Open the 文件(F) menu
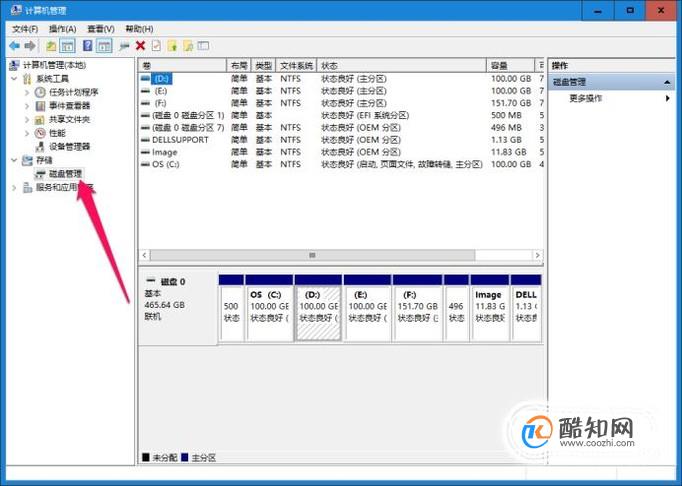The image size is (682, 486). (x=25, y=29)
